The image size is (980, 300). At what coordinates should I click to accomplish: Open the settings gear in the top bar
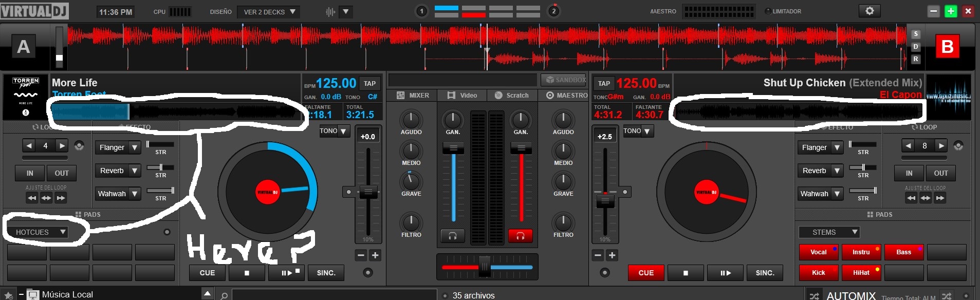click(x=869, y=11)
